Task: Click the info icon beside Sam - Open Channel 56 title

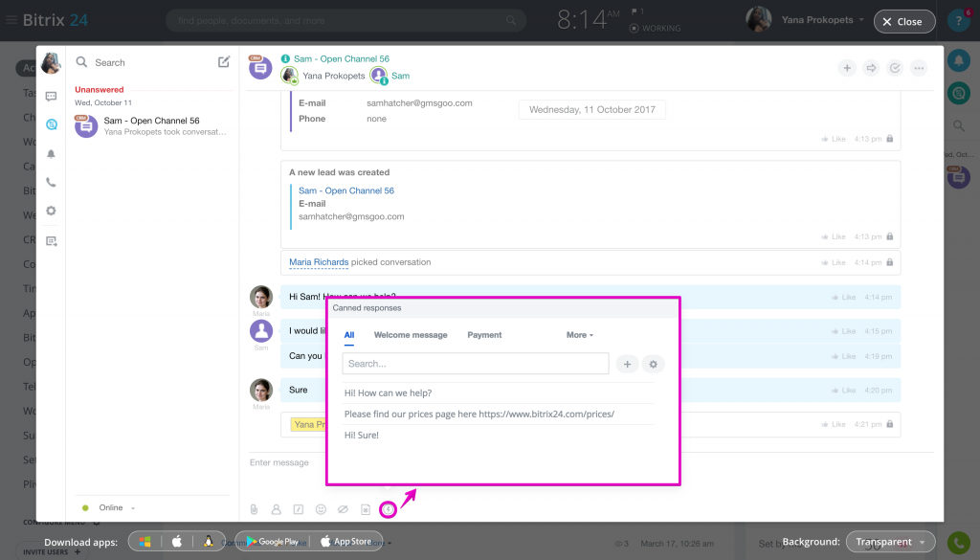Action: [285, 58]
